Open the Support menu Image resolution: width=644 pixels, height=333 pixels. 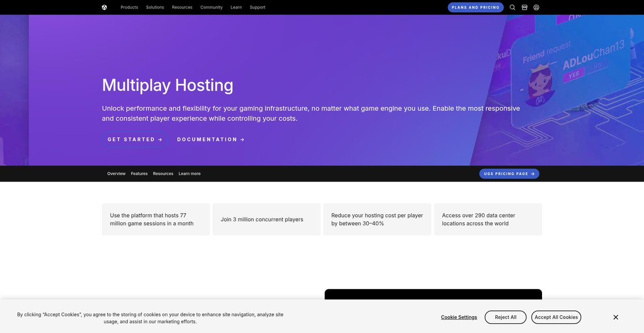click(x=258, y=8)
